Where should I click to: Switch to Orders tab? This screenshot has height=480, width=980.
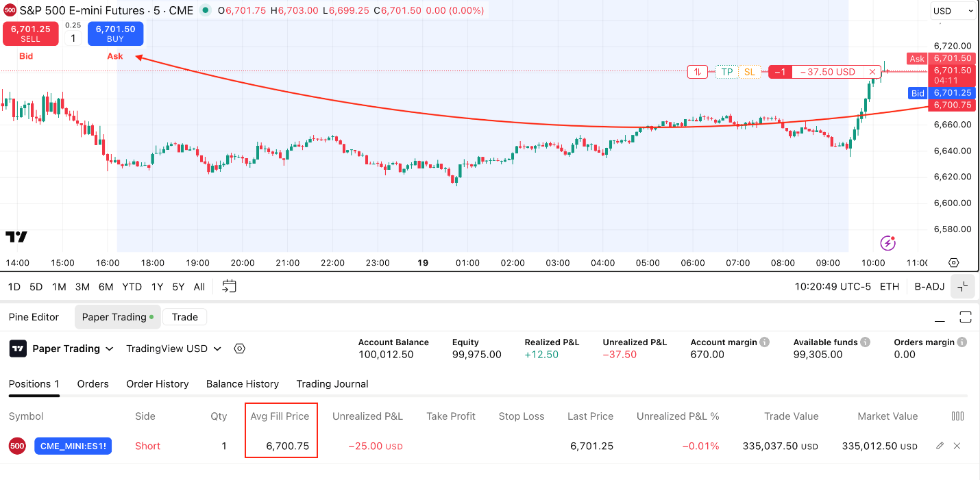click(x=93, y=384)
